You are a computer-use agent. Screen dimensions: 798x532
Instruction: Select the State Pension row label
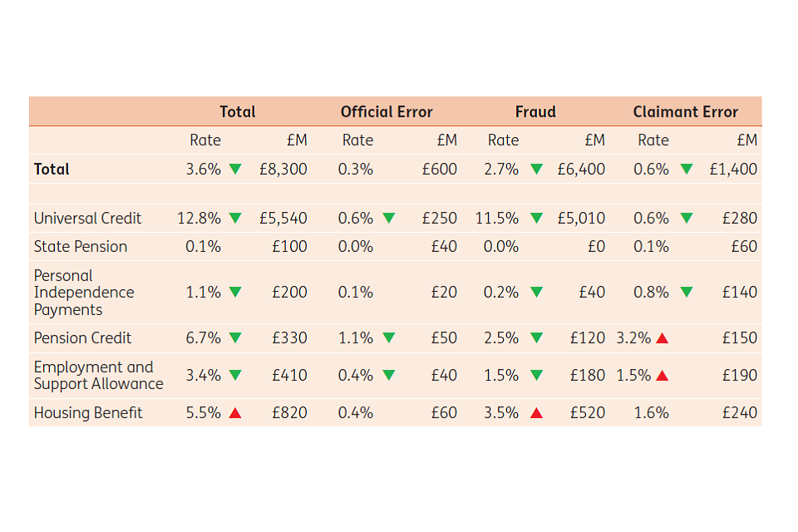click(81, 246)
